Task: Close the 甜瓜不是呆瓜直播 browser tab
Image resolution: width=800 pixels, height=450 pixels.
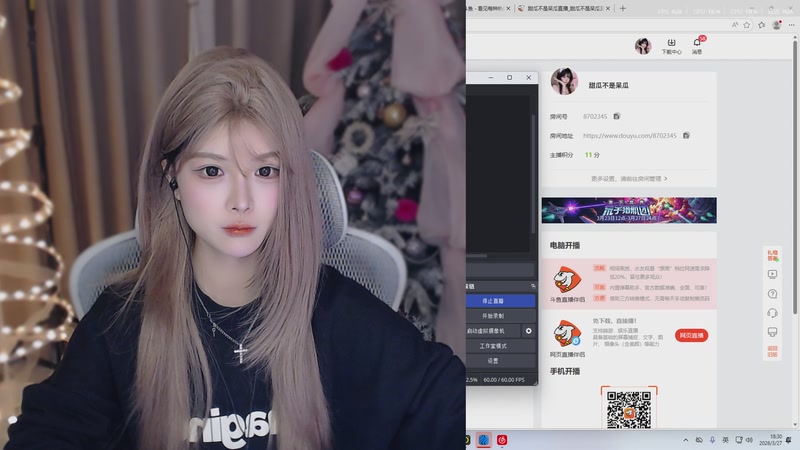Action: (608, 8)
